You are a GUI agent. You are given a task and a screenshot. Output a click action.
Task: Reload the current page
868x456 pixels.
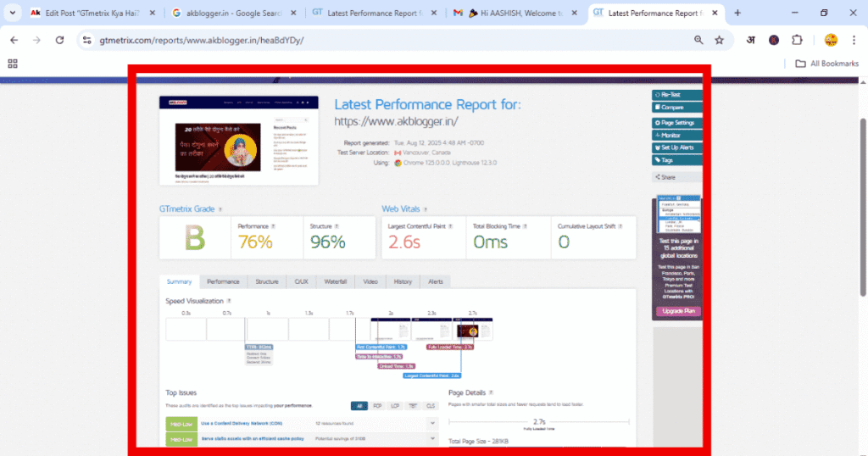(60, 40)
